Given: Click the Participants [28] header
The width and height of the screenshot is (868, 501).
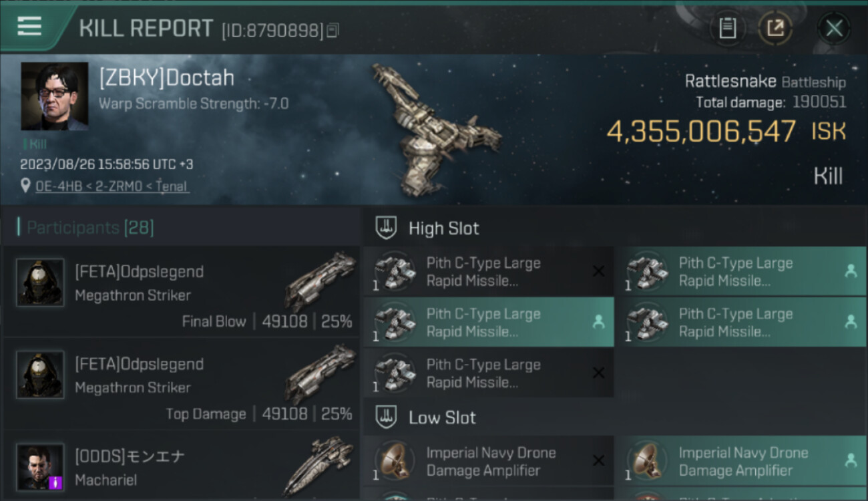Looking at the screenshot, I should pyautogui.click(x=90, y=228).
